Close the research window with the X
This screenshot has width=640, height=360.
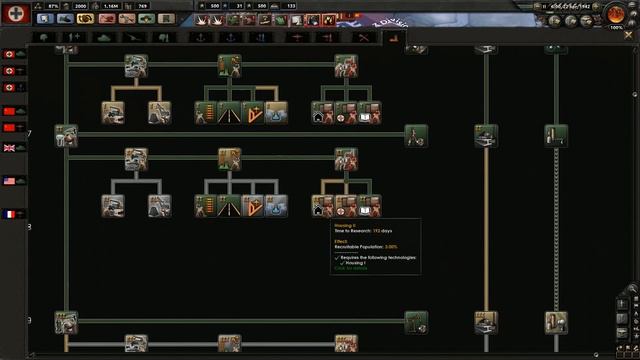[x=628, y=36]
